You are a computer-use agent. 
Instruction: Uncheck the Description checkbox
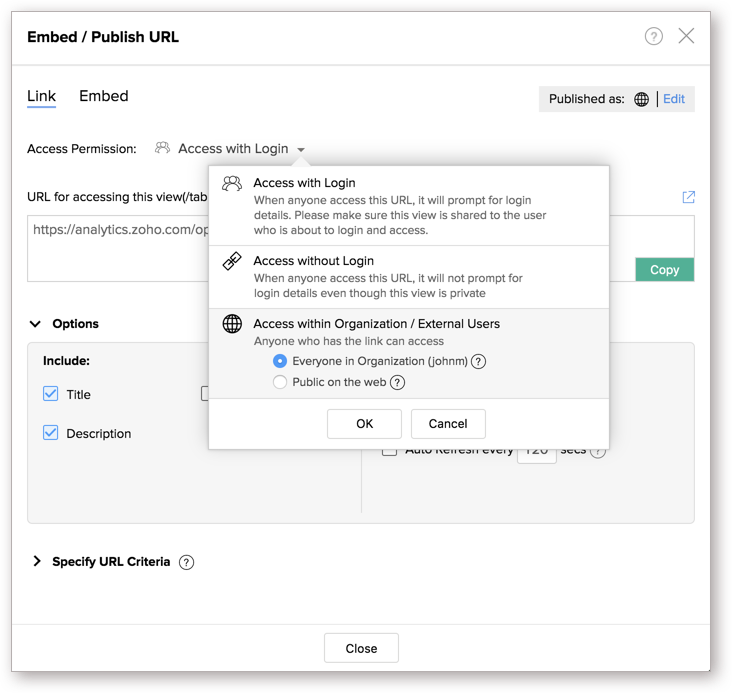coord(51,433)
